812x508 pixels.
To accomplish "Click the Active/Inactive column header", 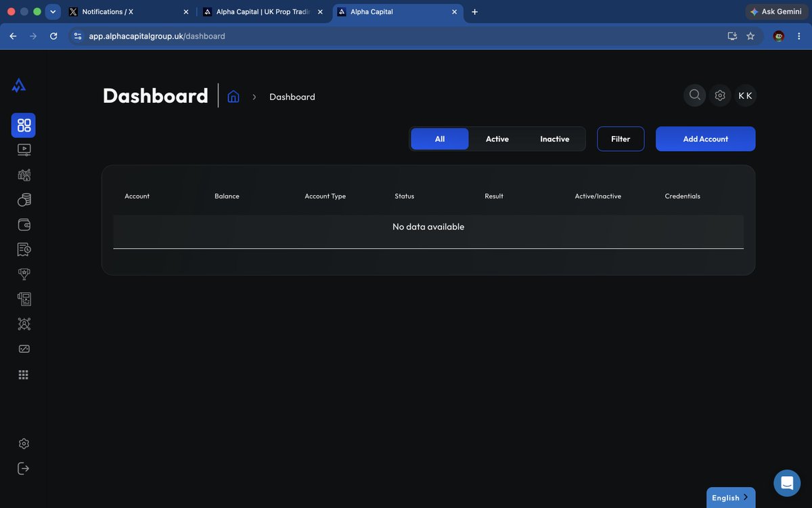I will [598, 196].
